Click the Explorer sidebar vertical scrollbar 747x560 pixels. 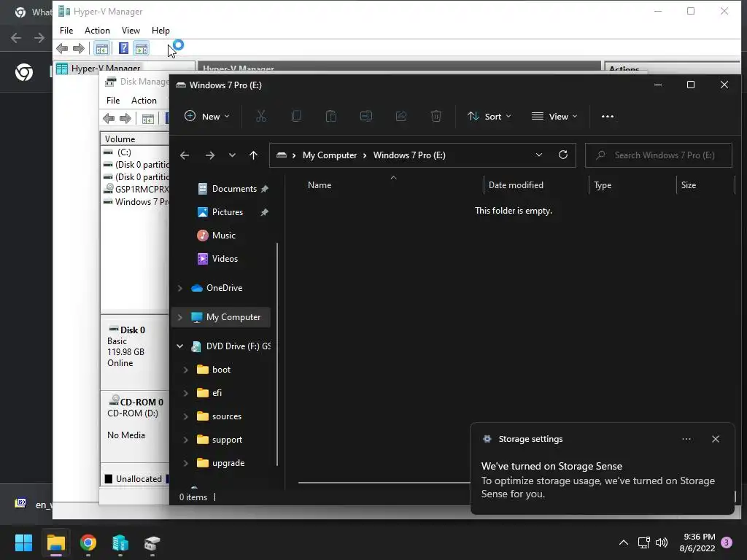pos(276,354)
